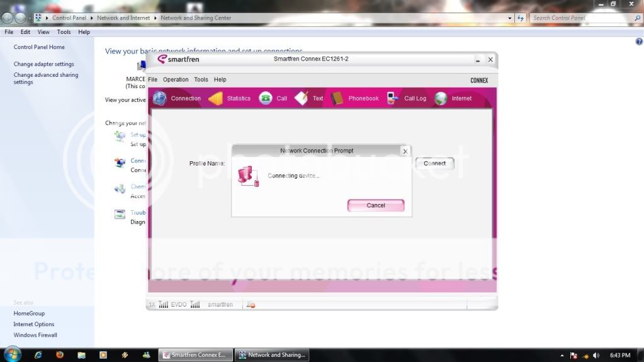Switch to Smartfren Connex taskbar button
The image size is (644, 362).
tap(196, 355)
